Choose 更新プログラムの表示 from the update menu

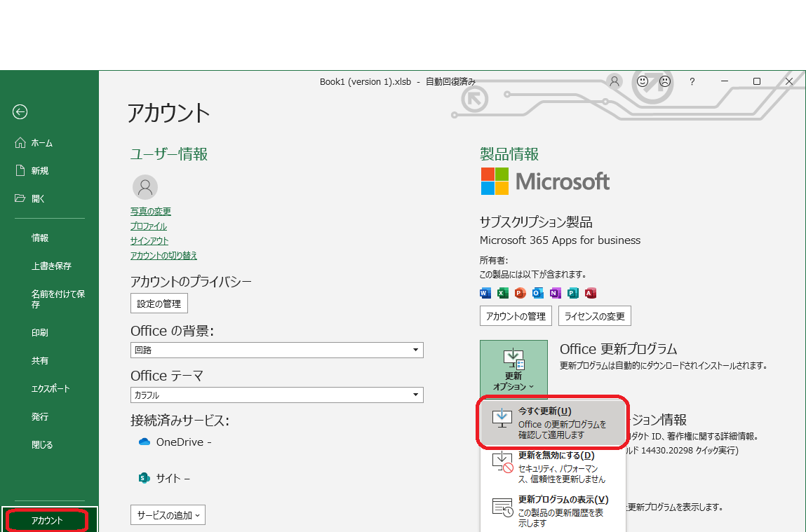(553, 511)
